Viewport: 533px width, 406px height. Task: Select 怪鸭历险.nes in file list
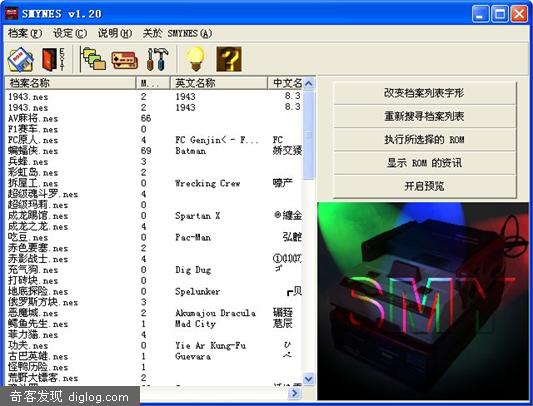click(x=38, y=367)
